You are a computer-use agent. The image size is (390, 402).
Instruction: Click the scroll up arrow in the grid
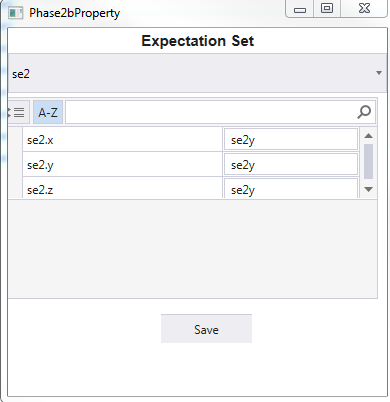(368, 136)
